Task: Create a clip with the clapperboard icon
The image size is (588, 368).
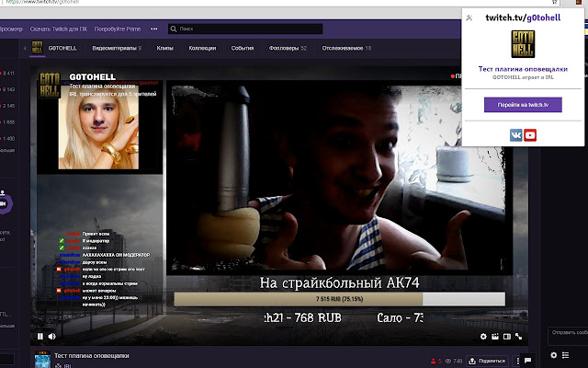Action: tap(495, 337)
